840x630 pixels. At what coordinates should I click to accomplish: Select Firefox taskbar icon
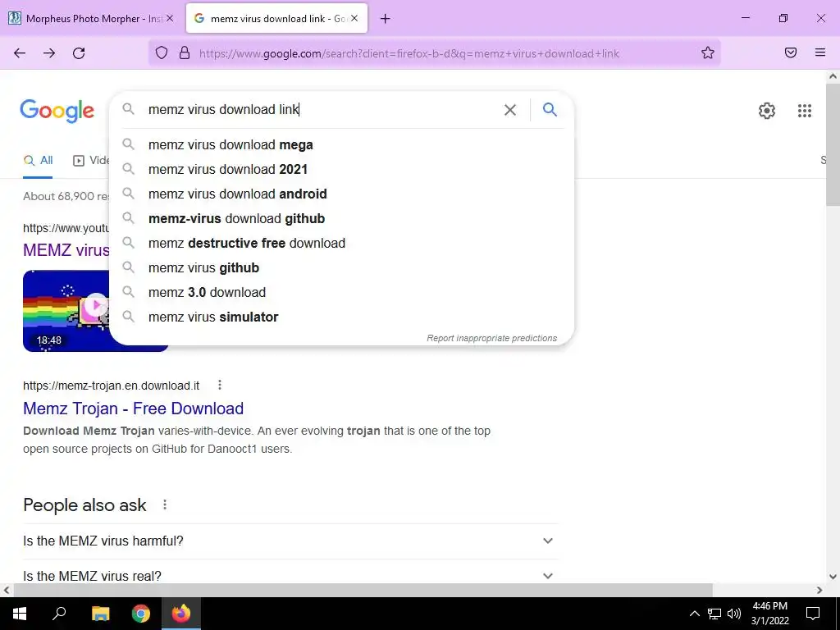181,614
